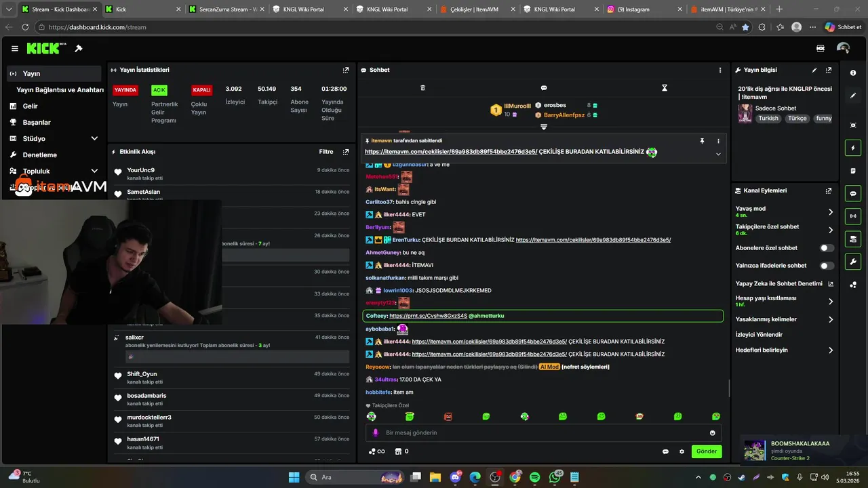This screenshot has width=868, height=488.
Task: Open the emoji picker in the message box
Action: [x=713, y=433]
